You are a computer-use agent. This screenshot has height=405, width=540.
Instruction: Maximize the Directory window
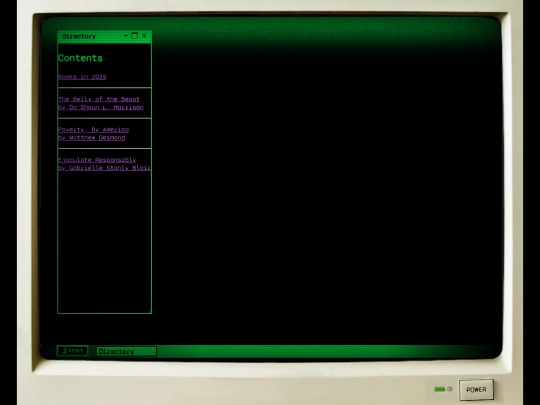[135, 35]
